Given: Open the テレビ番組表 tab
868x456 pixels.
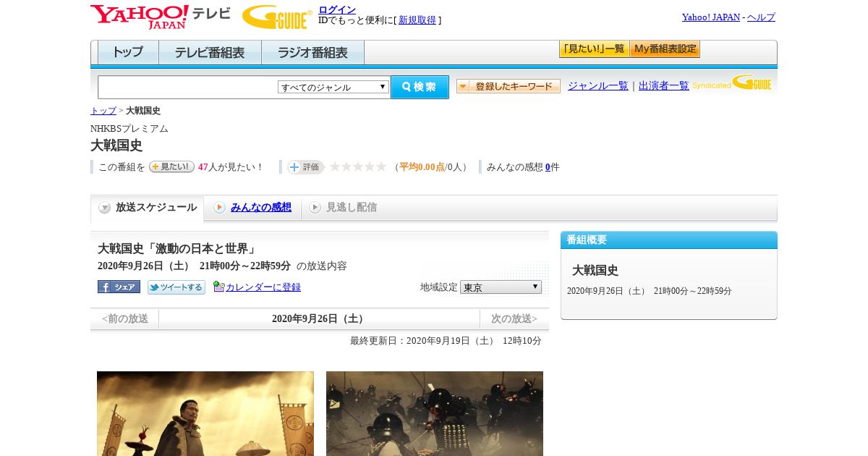Looking at the screenshot, I should point(210,52).
